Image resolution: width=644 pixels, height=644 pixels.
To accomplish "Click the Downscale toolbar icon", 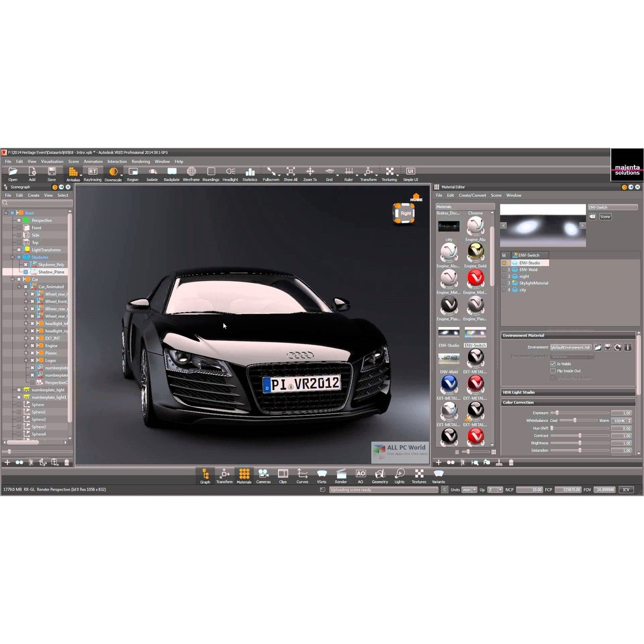I will pyautogui.click(x=113, y=174).
